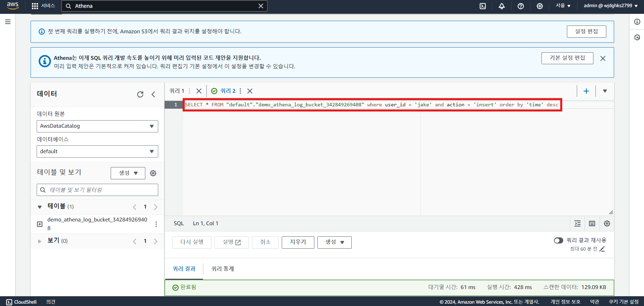Expand the demo_athena_log_bucket table columns

click(x=40, y=224)
